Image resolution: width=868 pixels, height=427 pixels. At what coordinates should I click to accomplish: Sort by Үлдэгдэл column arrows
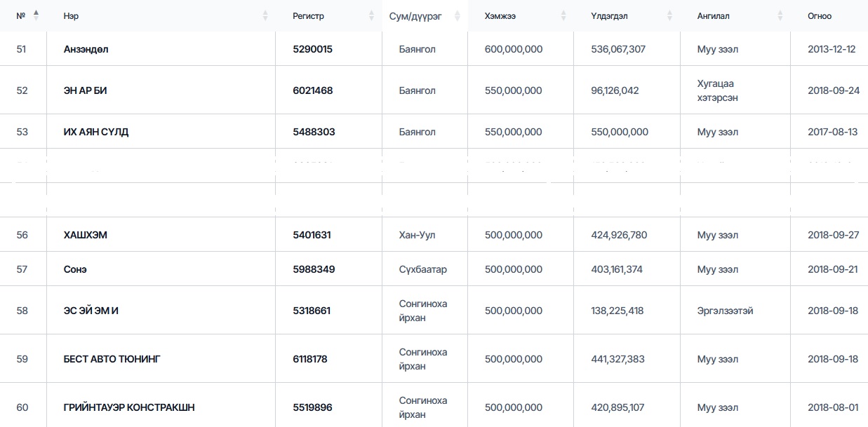click(669, 15)
